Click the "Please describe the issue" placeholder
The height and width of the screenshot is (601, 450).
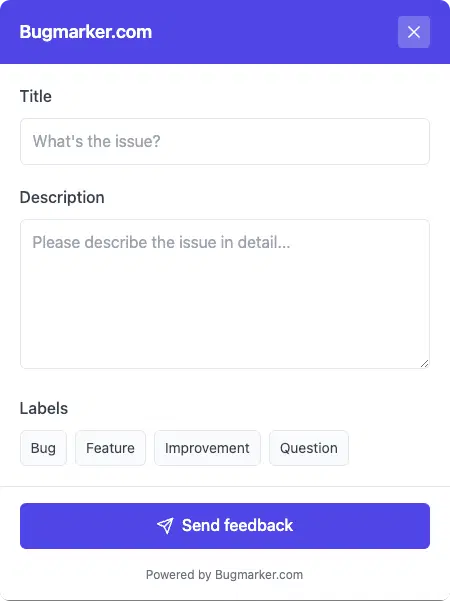pos(161,242)
